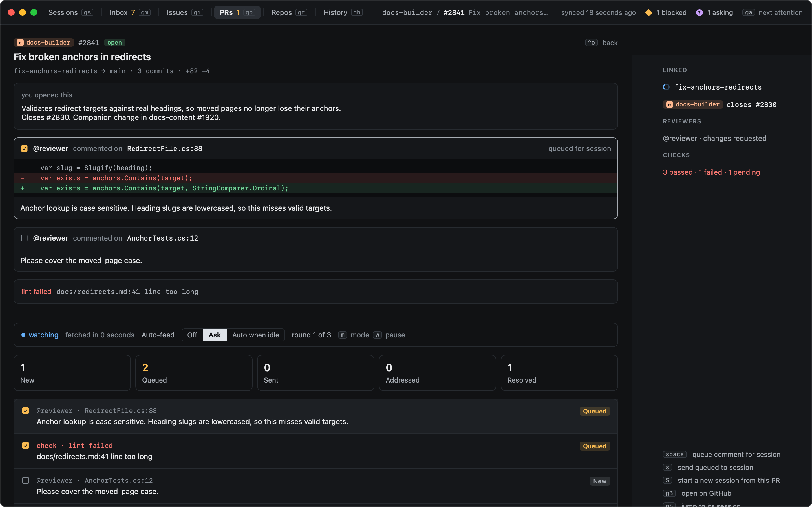Open the checks summary link

pos(711,172)
